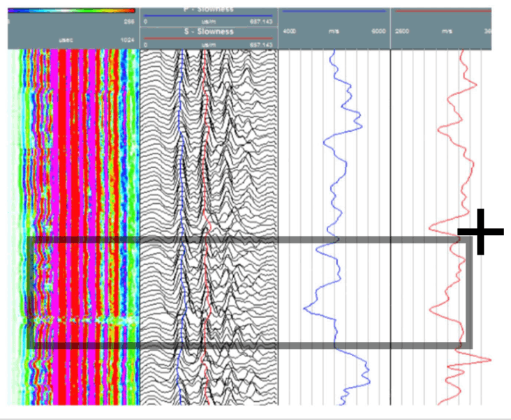Viewport: 511px width, 420px height.
Task: Click the red S-Slowness legend line
Action: (x=208, y=38)
